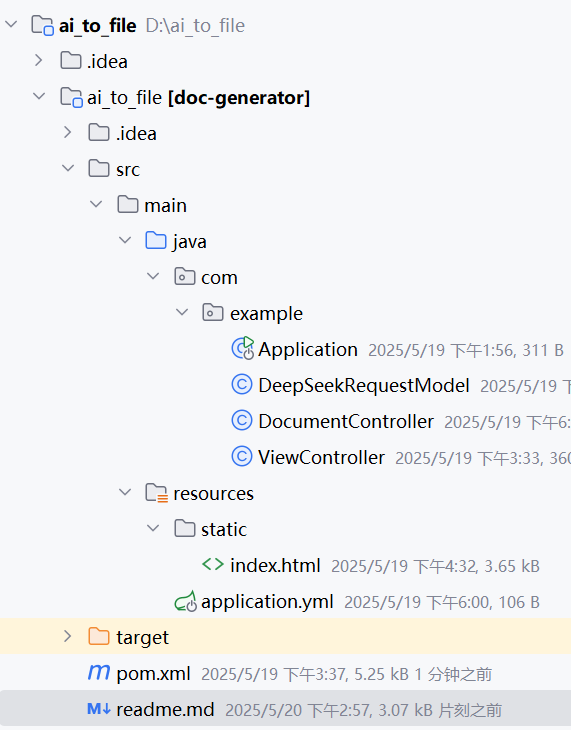This screenshot has height=730, width=571.
Task: Open the DeepSeekRequestModel class file
Action: click(x=364, y=385)
